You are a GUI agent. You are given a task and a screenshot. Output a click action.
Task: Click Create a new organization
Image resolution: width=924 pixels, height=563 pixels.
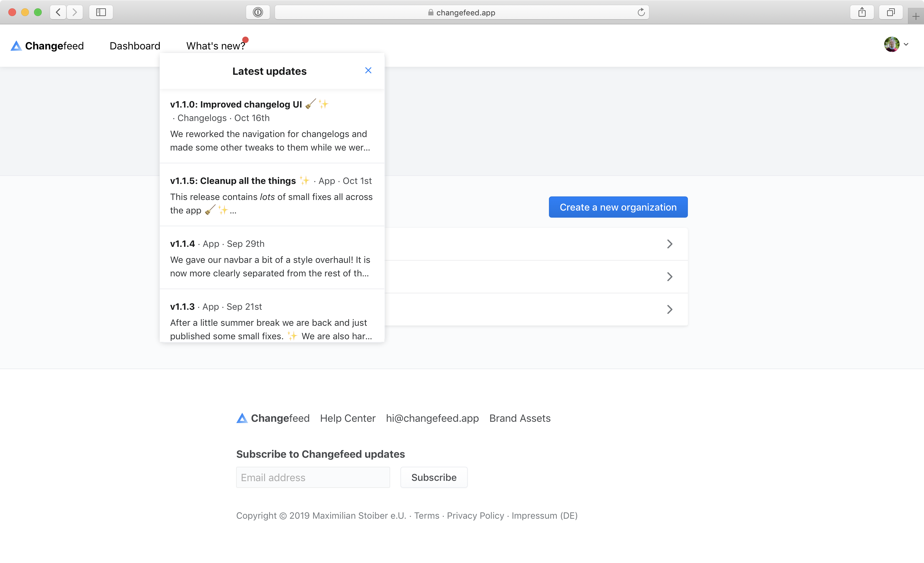pos(618,207)
